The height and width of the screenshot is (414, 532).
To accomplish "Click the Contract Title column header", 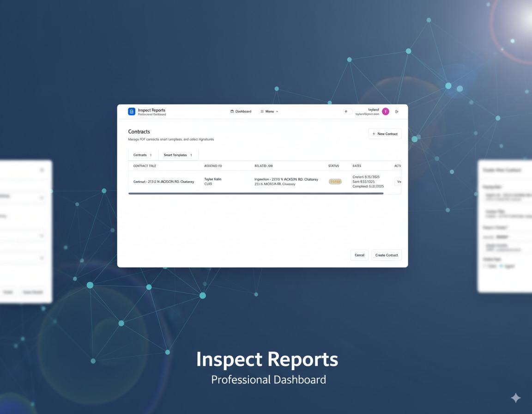I will [x=145, y=166].
